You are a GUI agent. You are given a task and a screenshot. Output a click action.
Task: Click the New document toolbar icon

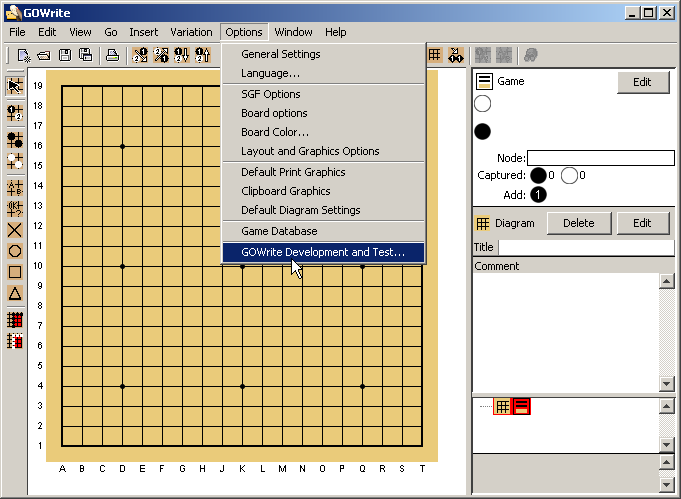pyautogui.click(x=23, y=55)
